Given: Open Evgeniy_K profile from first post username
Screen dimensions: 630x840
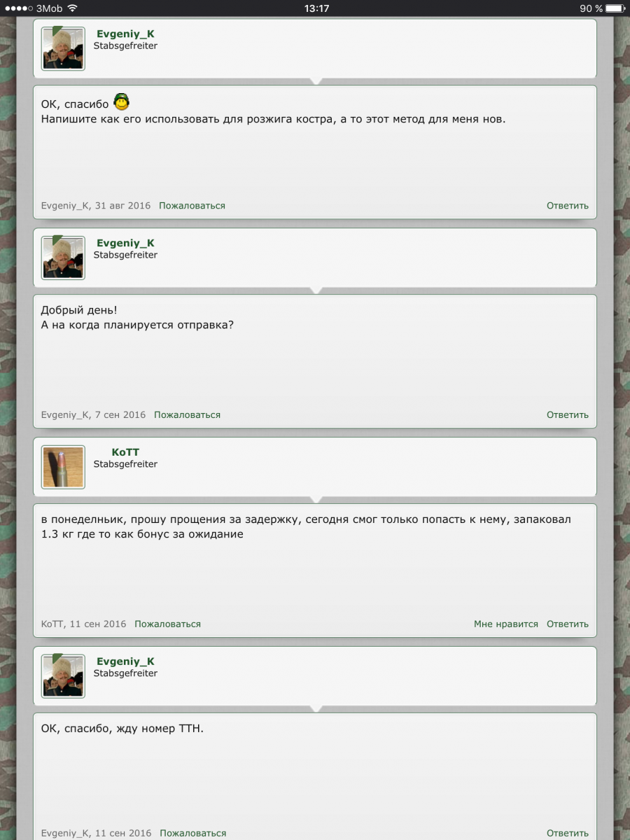Looking at the screenshot, I should (x=125, y=34).
